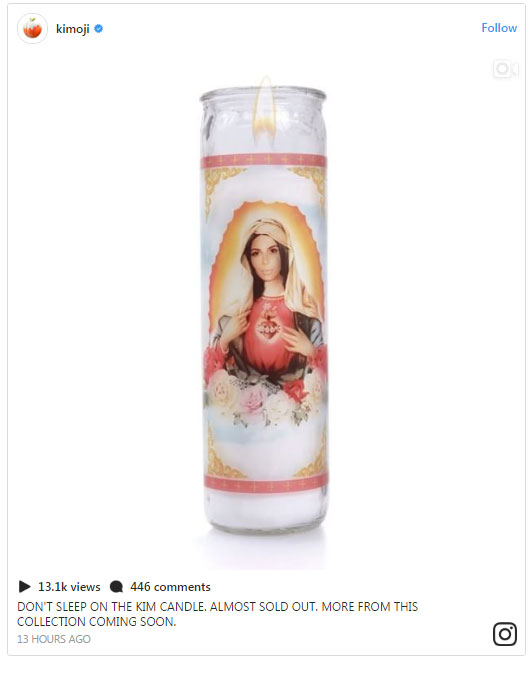Open the 446 comments link

pos(170,587)
